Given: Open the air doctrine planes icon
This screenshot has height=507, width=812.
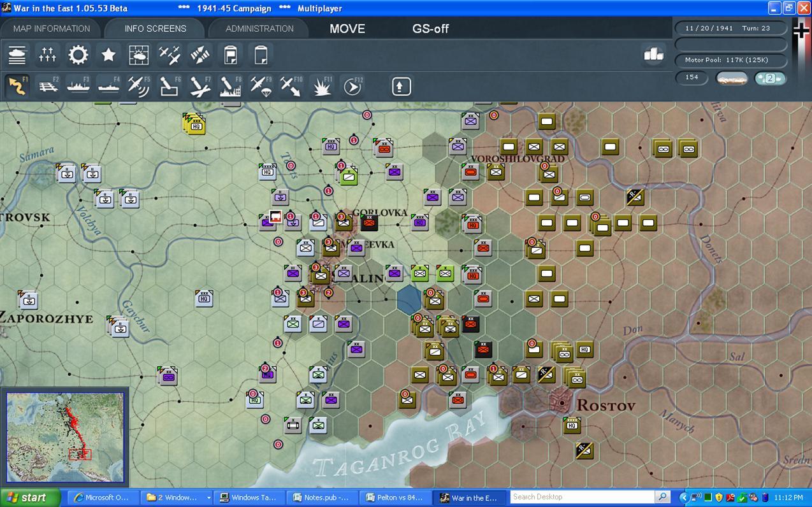Looking at the screenshot, I should click(170, 55).
